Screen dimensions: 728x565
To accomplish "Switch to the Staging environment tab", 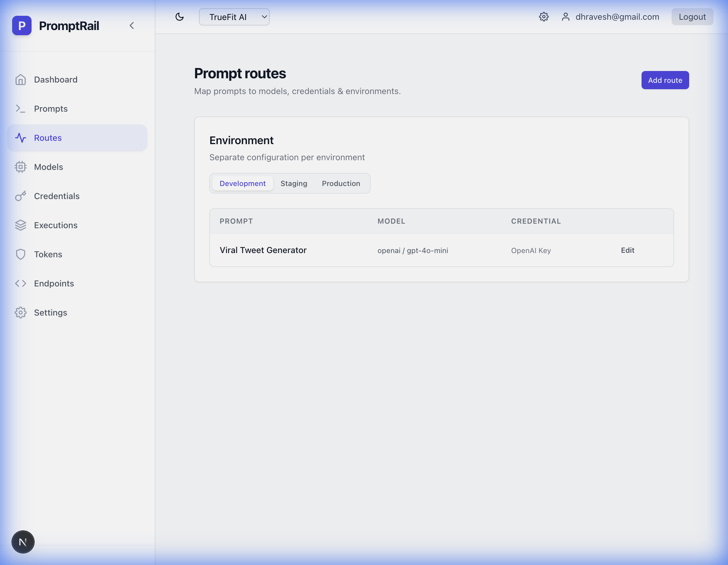I will coord(294,184).
